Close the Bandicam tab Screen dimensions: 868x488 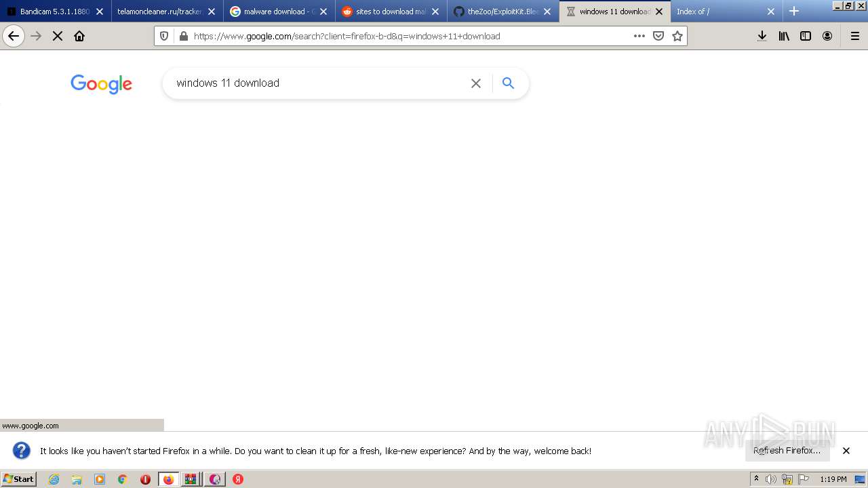coord(100,12)
